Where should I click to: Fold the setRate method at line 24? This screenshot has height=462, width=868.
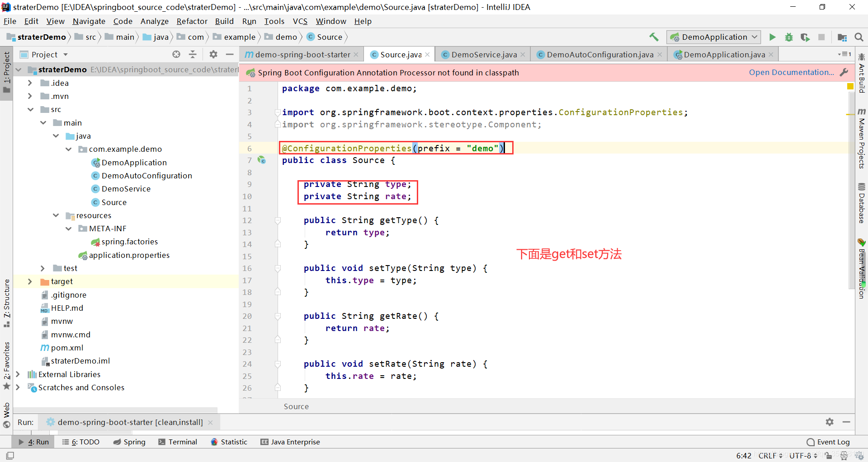pos(278,364)
